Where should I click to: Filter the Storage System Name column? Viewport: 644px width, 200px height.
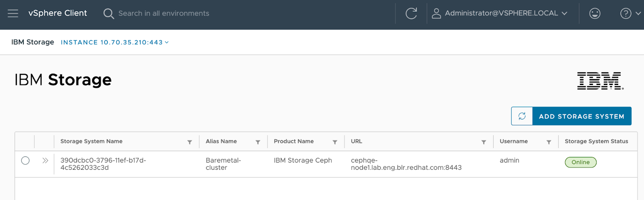click(x=190, y=142)
